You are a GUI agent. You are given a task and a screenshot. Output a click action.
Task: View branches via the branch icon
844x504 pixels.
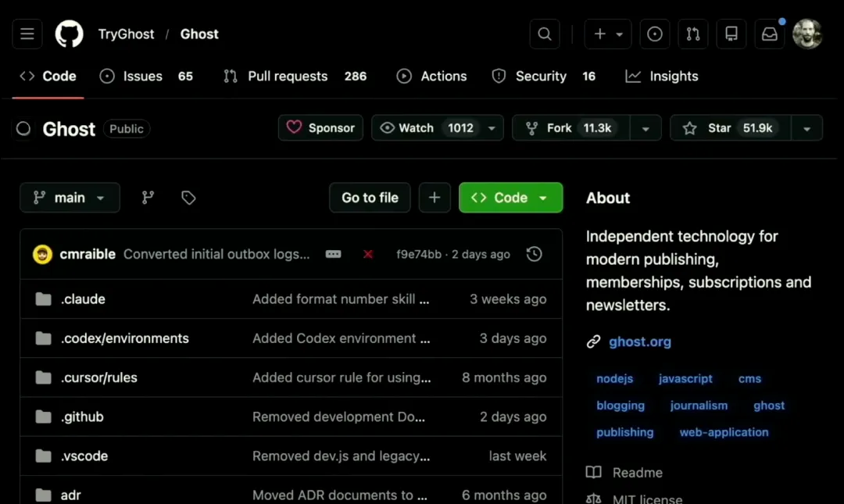coord(148,198)
